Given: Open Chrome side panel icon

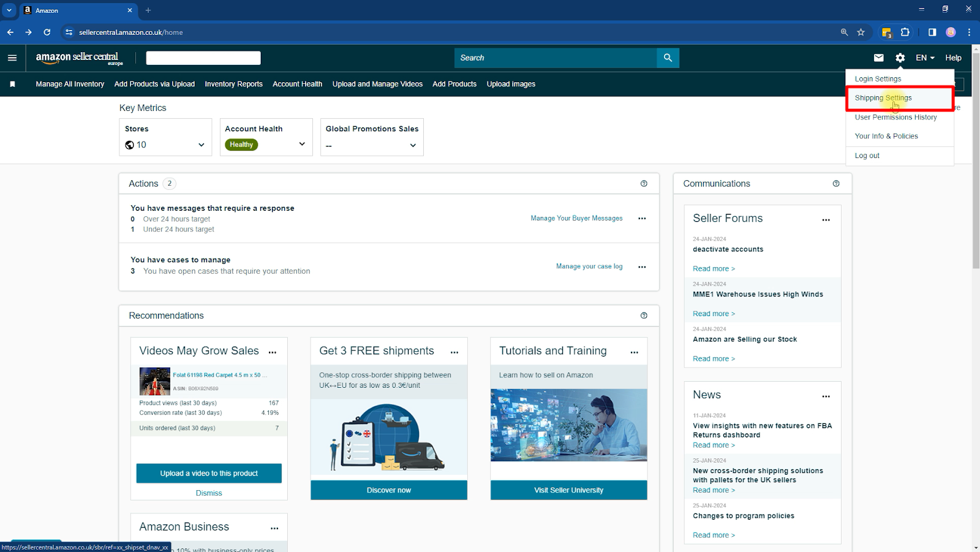Looking at the screenshot, I should tap(932, 32).
